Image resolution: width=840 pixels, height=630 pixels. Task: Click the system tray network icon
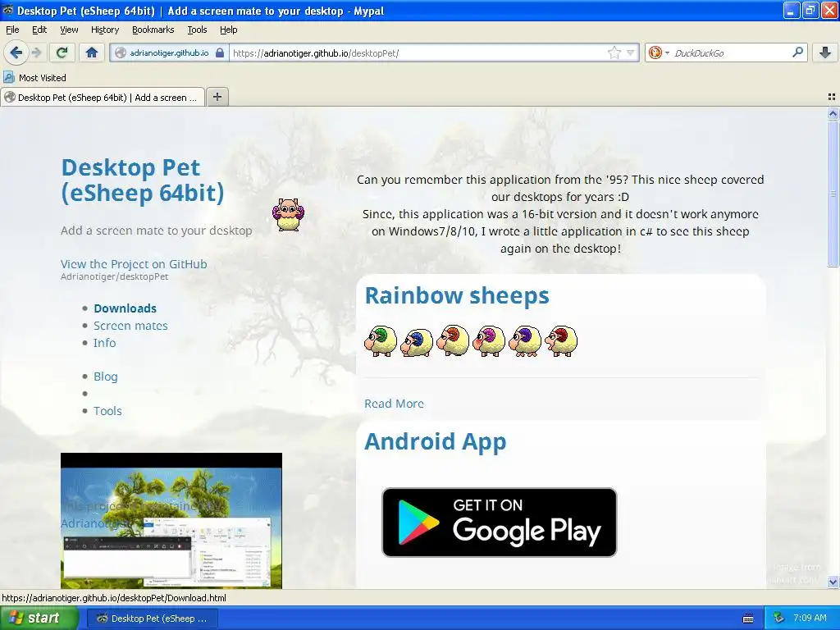coord(778,619)
